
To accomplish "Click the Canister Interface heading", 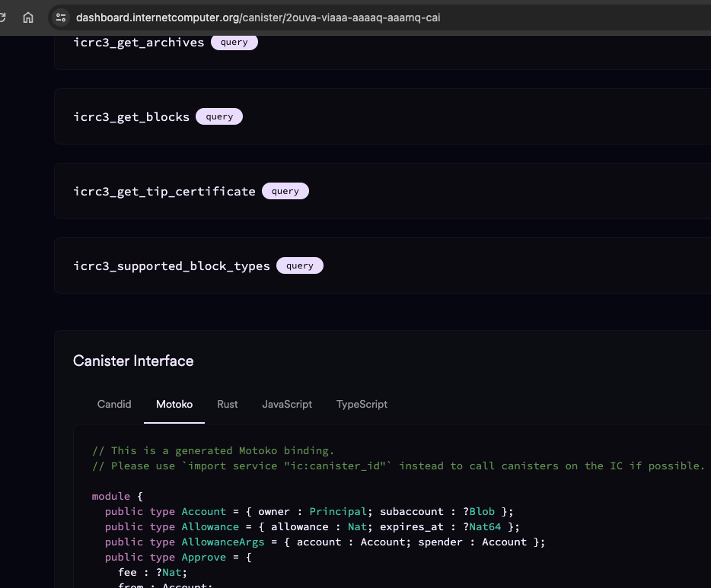I will pyautogui.click(x=133, y=361).
